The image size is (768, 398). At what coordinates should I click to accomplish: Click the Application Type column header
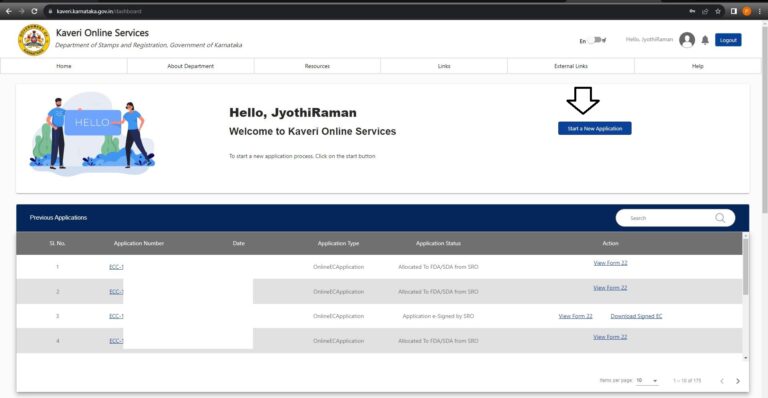point(338,243)
